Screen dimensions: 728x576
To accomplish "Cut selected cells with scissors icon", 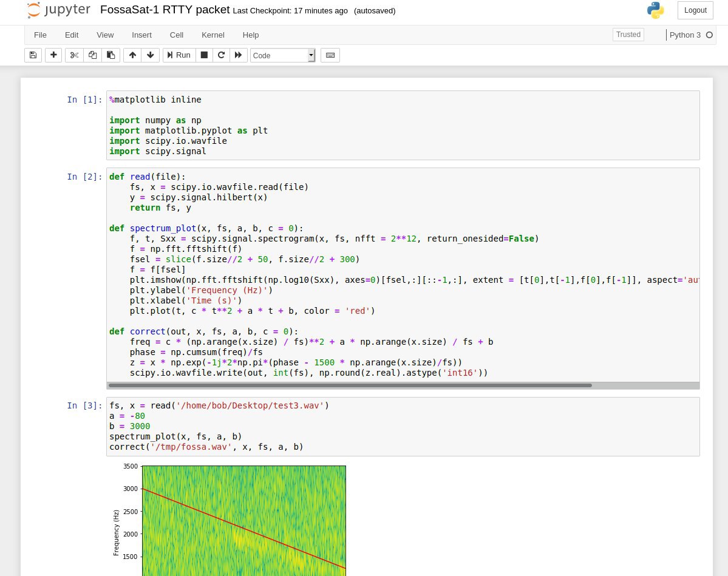I will pyautogui.click(x=74, y=55).
